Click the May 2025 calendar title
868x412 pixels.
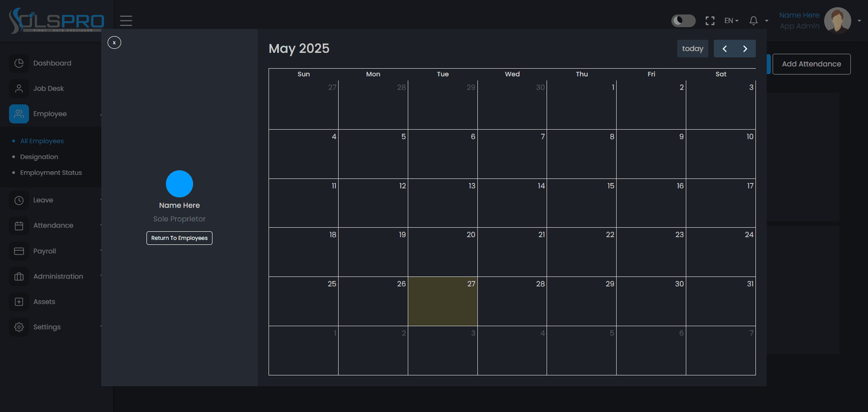299,49
